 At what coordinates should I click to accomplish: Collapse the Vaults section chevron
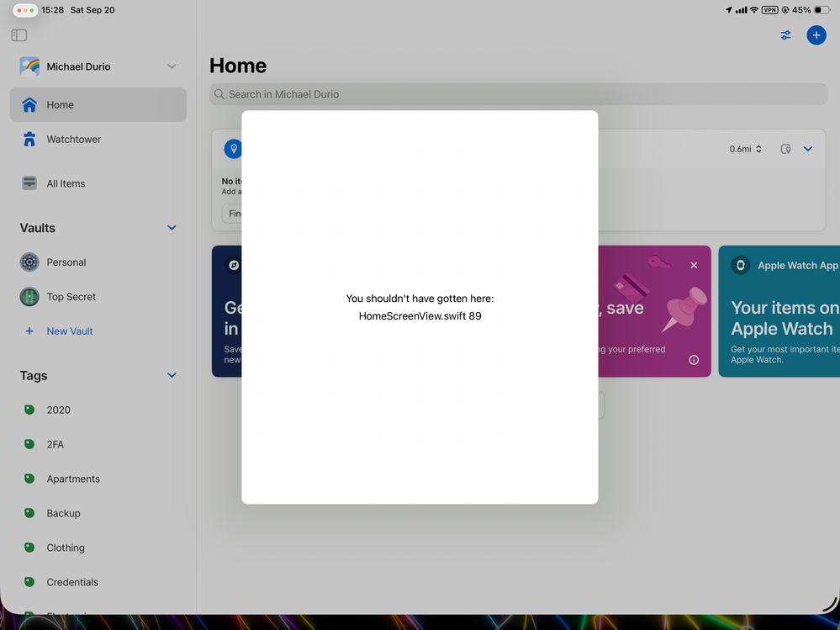click(x=172, y=228)
